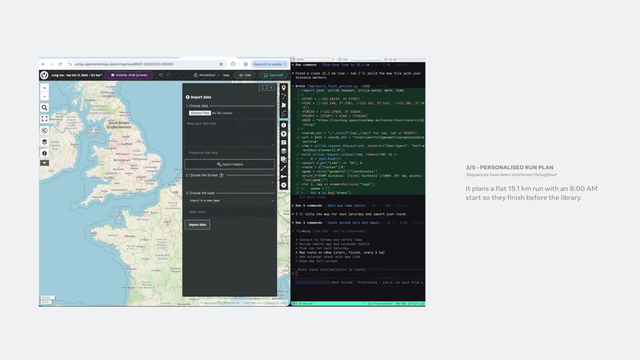This screenshot has height=360, width=640.
Task: Open the map info panel icon
Action: click(44, 153)
